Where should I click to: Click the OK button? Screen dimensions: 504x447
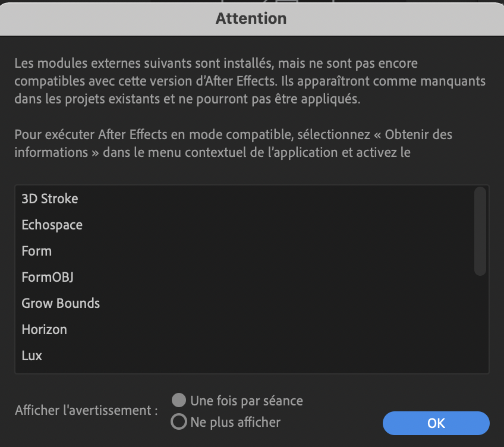tap(436, 423)
